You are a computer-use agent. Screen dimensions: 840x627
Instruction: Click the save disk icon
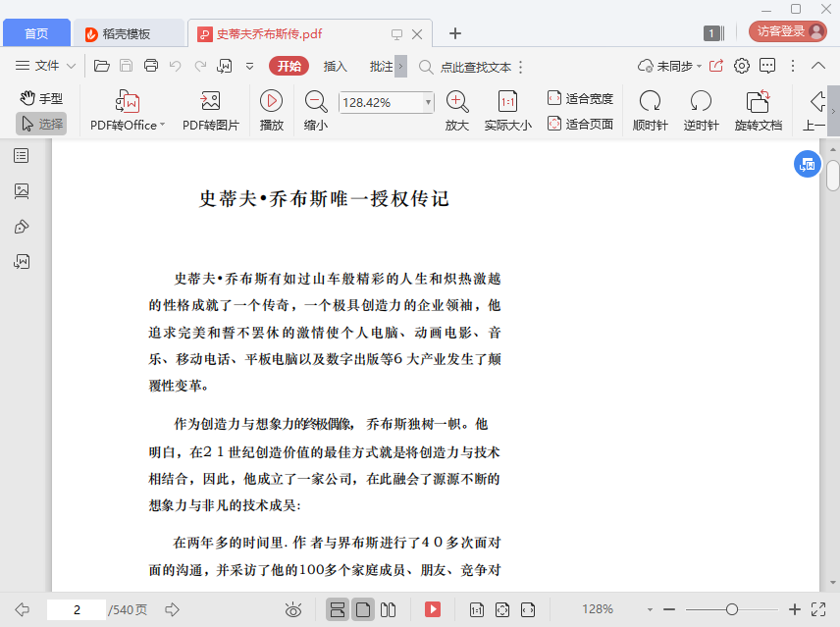(x=126, y=66)
